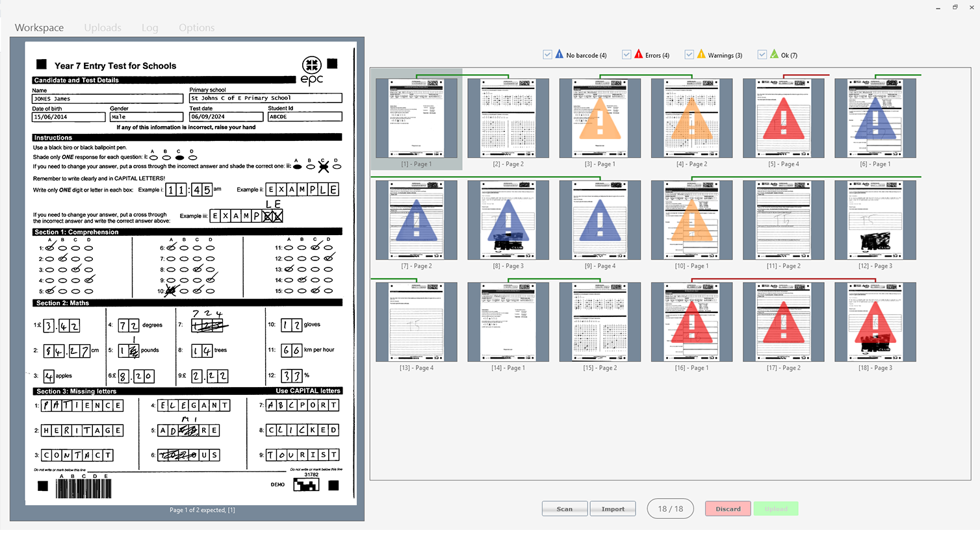Click the Upload button
This screenshot has height=552, width=980.
tap(776, 508)
